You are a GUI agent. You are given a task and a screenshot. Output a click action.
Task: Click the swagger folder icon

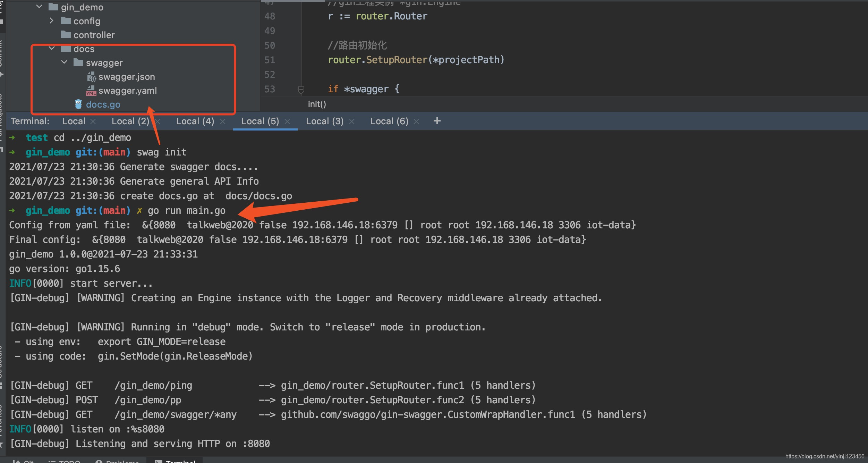click(x=78, y=62)
